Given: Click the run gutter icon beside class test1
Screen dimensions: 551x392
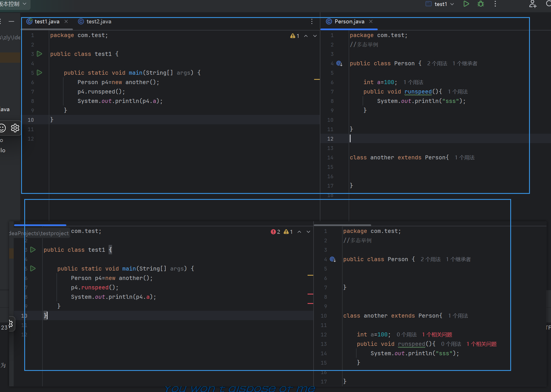Looking at the screenshot, I should [x=40, y=54].
